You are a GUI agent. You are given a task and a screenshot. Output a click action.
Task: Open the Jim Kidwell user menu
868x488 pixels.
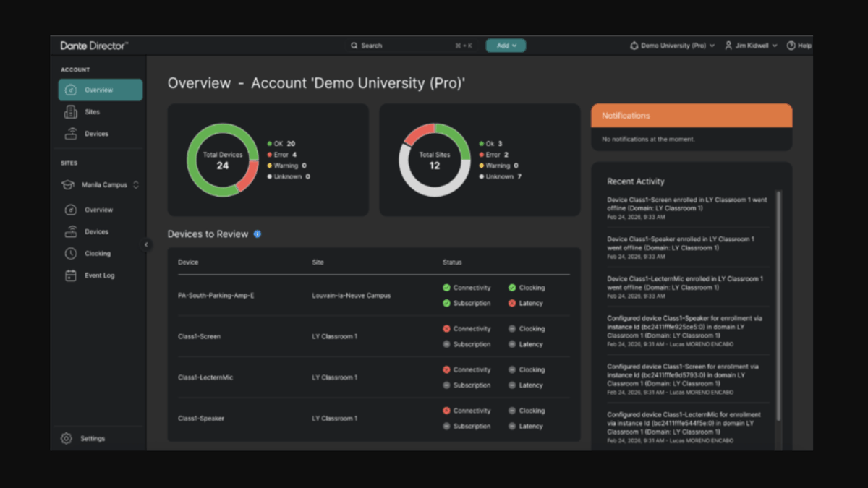(750, 45)
